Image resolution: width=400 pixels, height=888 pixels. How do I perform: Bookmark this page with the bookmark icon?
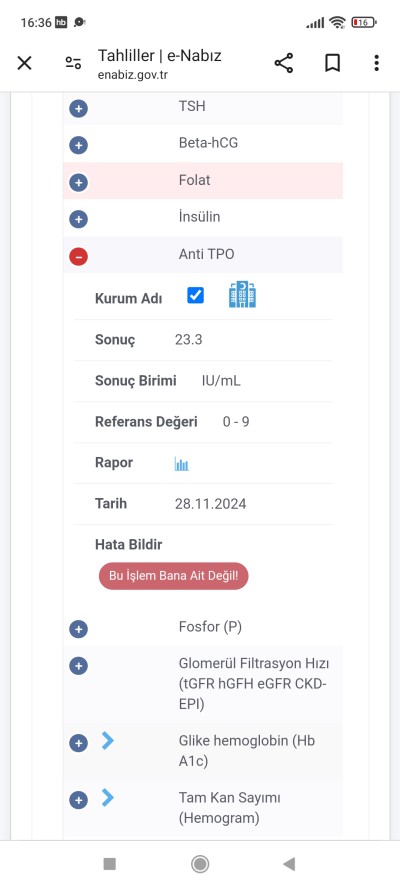pyautogui.click(x=333, y=63)
